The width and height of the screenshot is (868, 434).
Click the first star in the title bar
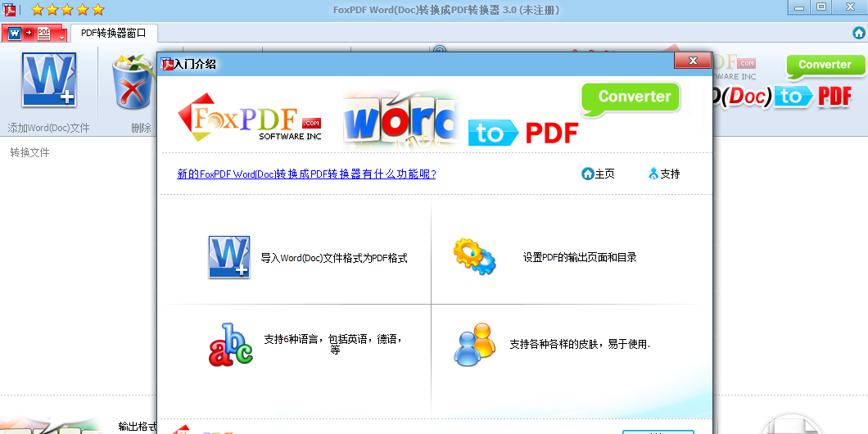click(x=37, y=9)
